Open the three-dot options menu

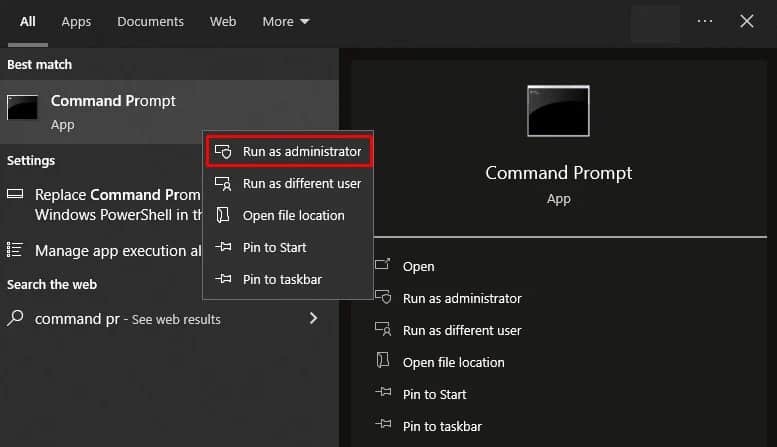click(705, 21)
